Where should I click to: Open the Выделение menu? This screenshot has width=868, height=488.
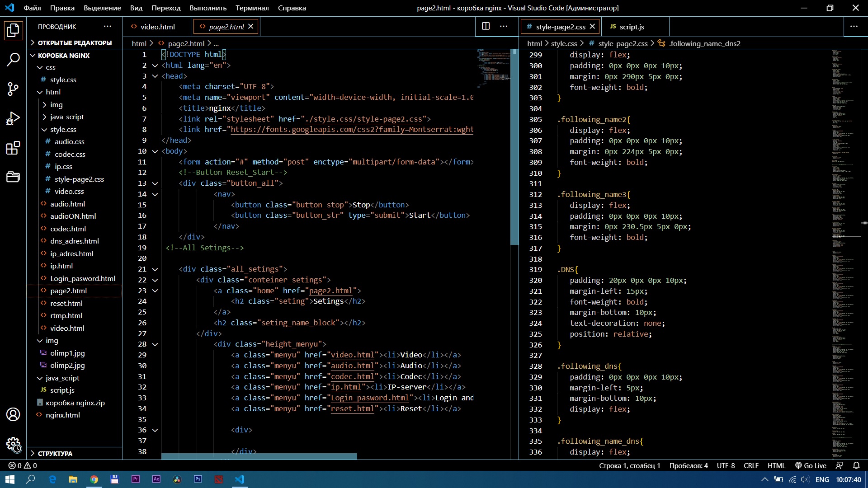102,8
